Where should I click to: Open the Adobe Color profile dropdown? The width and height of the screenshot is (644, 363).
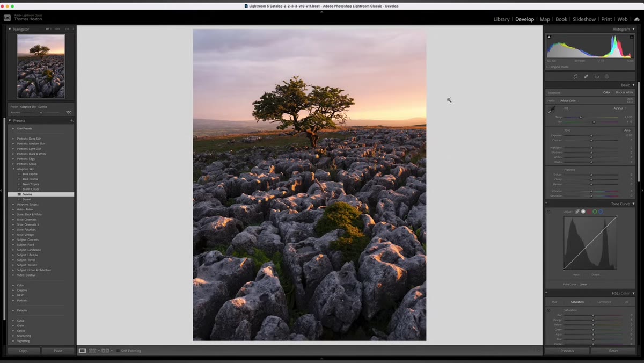(569, 100)
